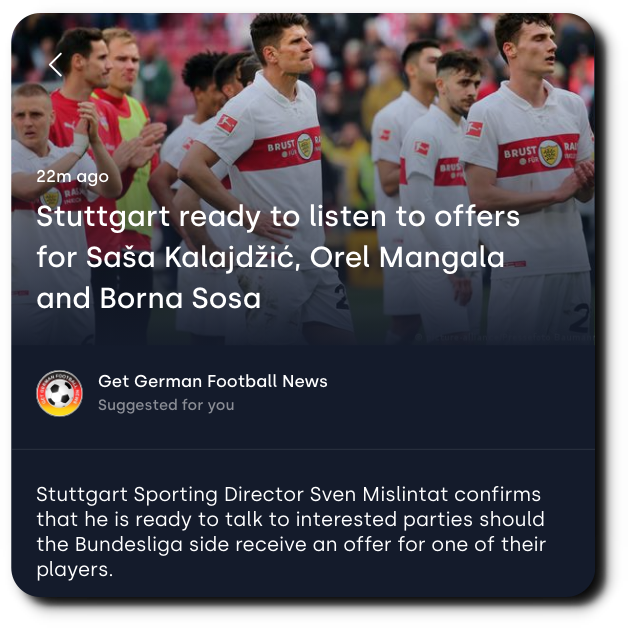The image size is (628, 628).
Task: Click the 'Suggested for you' label
Action: tap(166, 405)
